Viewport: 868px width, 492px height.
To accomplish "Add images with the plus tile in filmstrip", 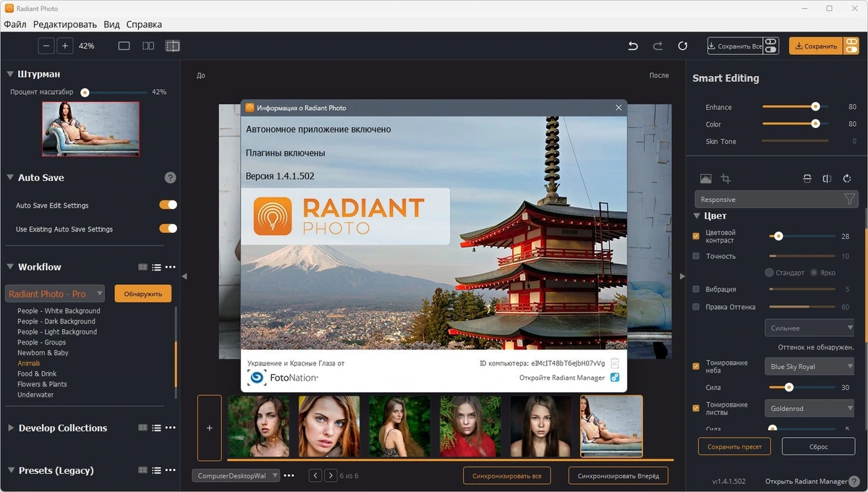I will pos(210,428).
